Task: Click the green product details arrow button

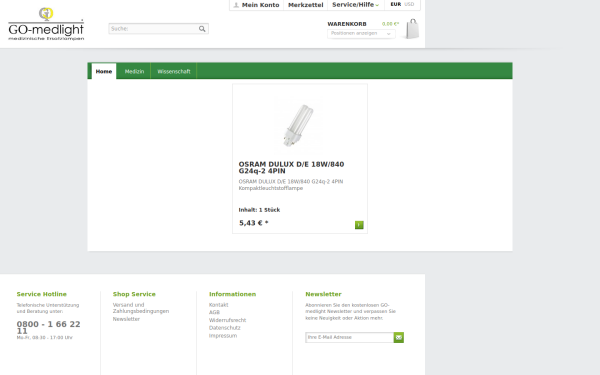Action: click(x=359, y=225)
